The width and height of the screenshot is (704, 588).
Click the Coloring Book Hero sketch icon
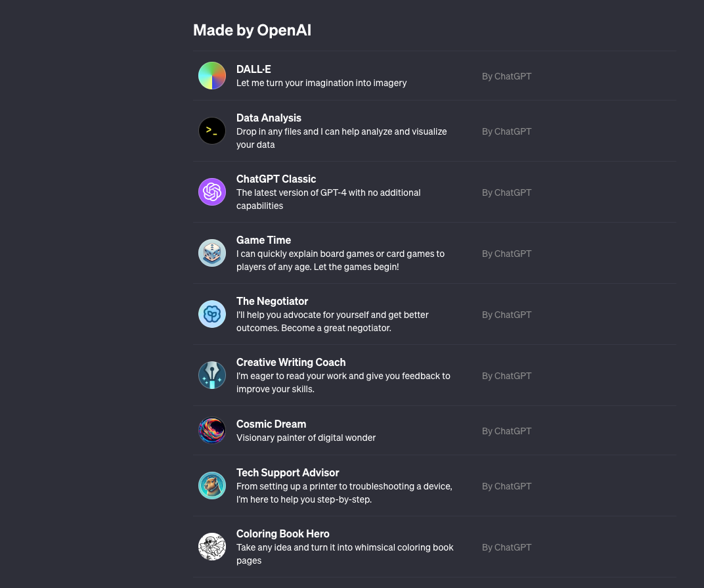click(212, 547)
